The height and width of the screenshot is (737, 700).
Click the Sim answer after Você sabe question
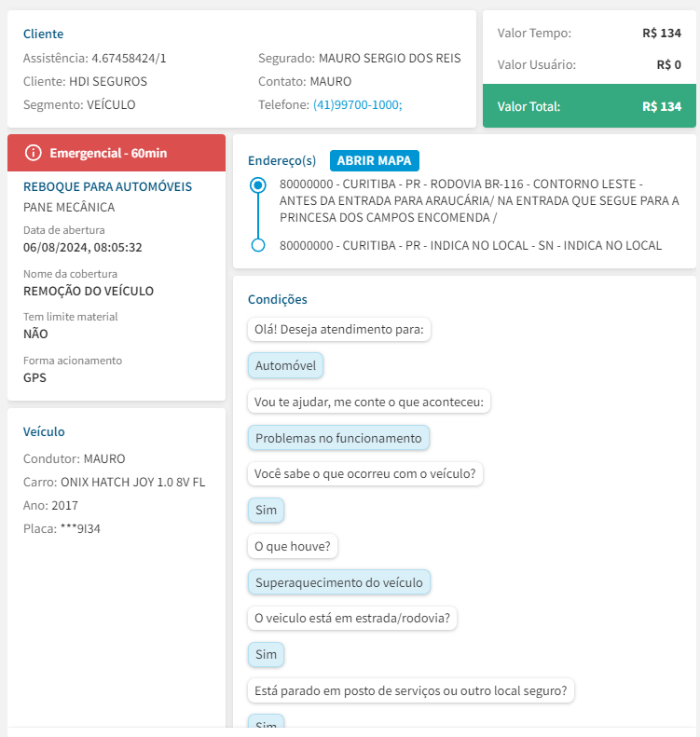(x=266, y=511)
